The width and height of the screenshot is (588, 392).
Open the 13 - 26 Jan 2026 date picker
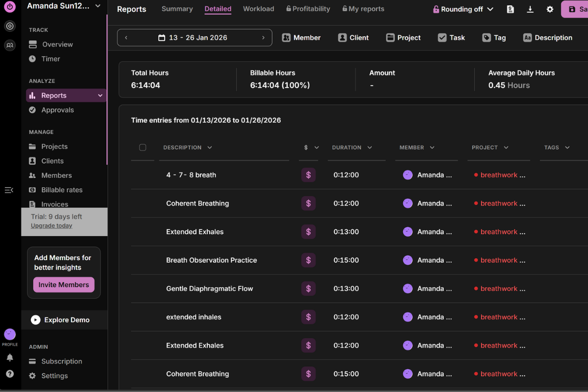pyautogui.click(x=195, y=38)
